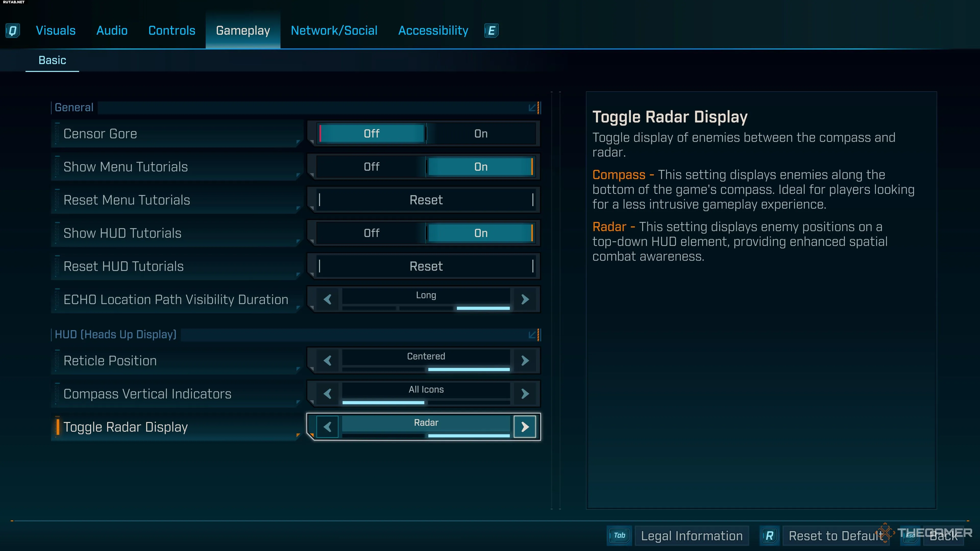This screenshot has width=980, height=551.
Task: Select the Reset Menu Tutorials label
Action: pyautogui.click(x=127, y=200)
